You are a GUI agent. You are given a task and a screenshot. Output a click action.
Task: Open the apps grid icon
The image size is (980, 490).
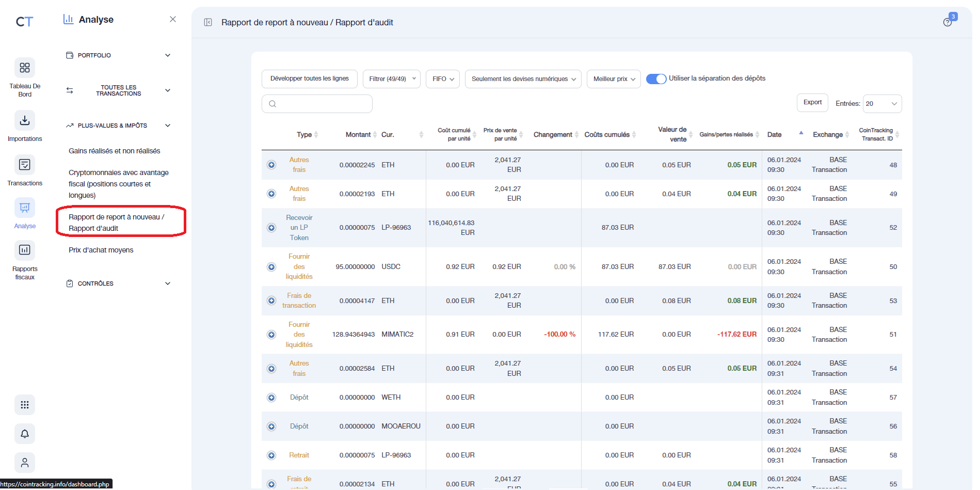[x=25, y=405]
